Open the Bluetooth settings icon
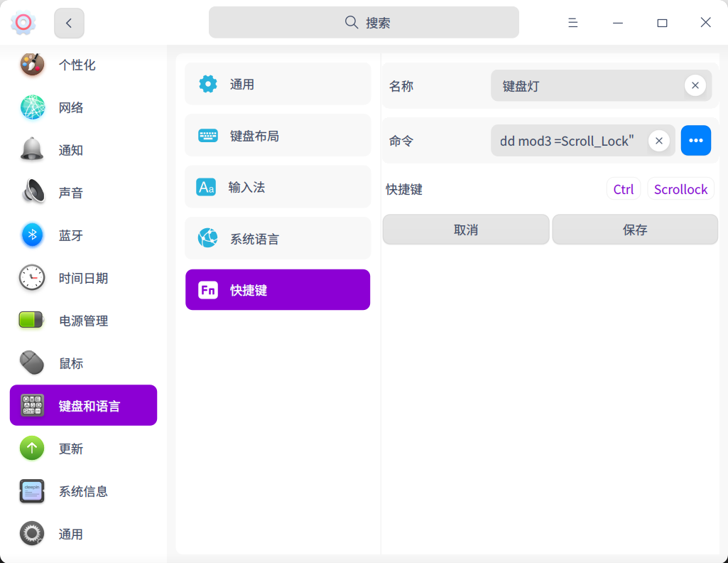The height and width of the screenshot is (563, 728). coord(32,235)
